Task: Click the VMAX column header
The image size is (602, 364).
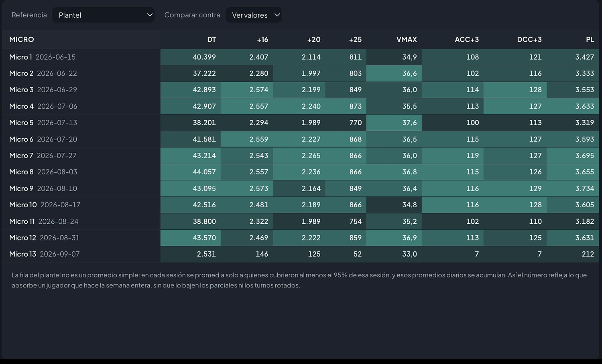Action: (x=407, y=39)
